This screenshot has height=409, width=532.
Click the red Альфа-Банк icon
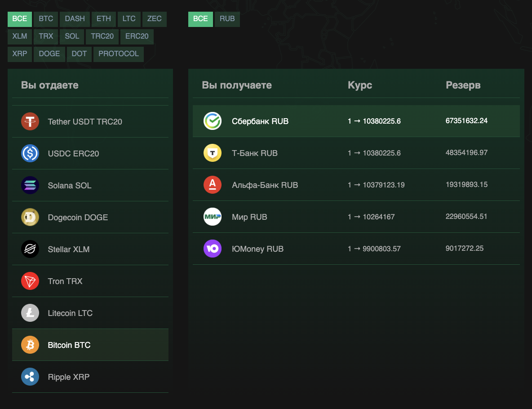coord(213,185)
